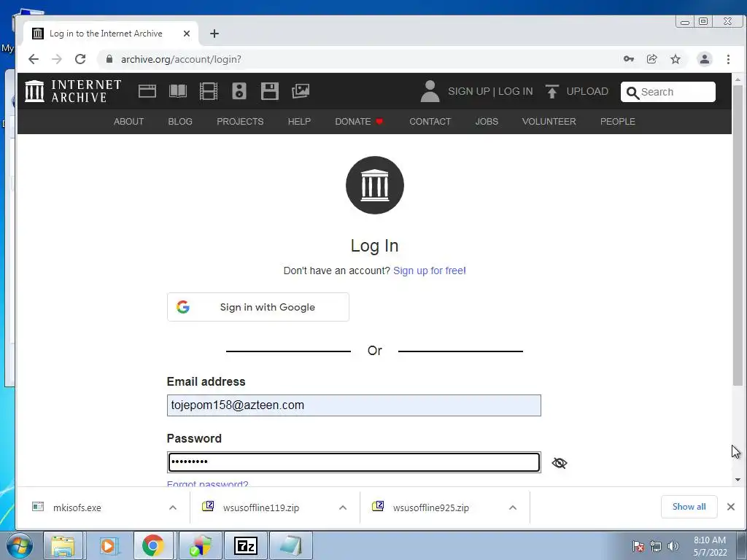Click the share page icon in address bar
Screen dimensions: 747x560
pos(651,59)
